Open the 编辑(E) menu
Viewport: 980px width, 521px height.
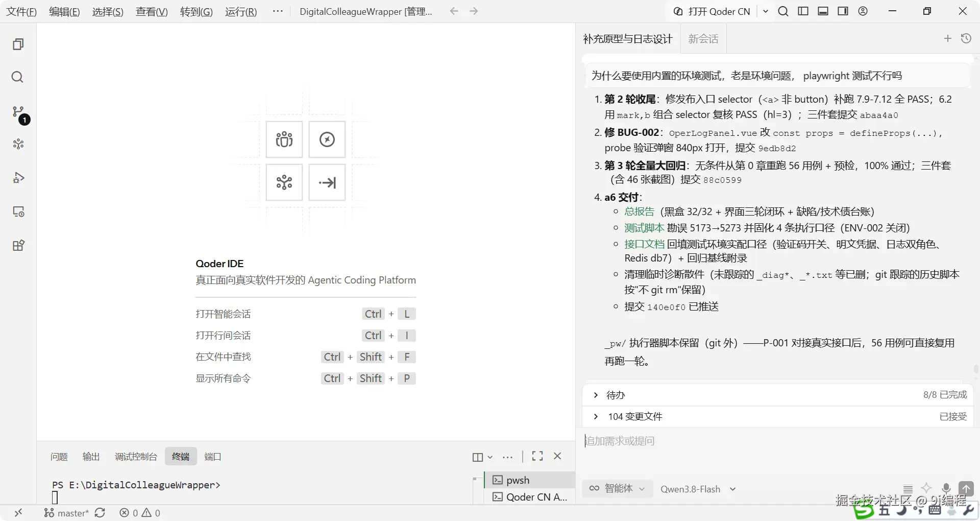(x=64, y=12)
